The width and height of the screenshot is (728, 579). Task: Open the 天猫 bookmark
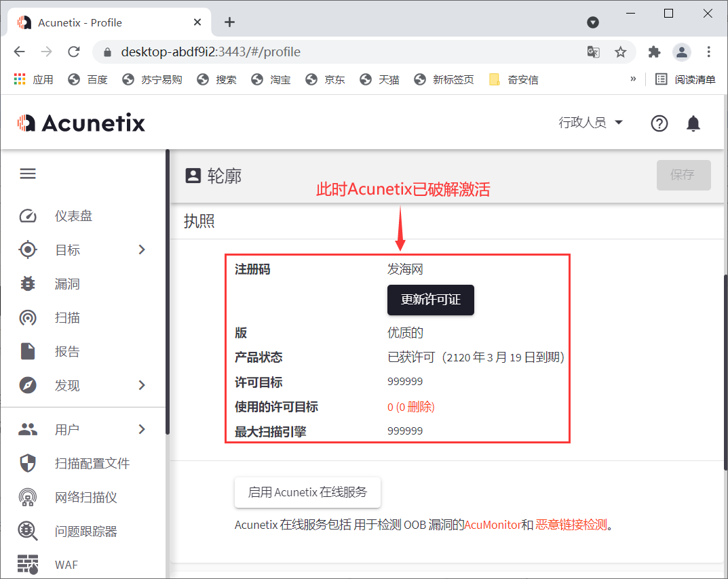click(x=379, y=80)
